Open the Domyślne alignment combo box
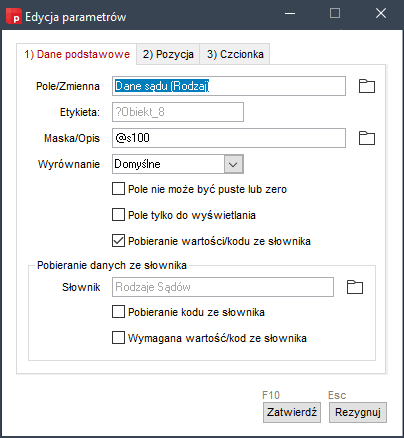Image resolution: width=404 pixels, height=438 pixels. [178, 164]
